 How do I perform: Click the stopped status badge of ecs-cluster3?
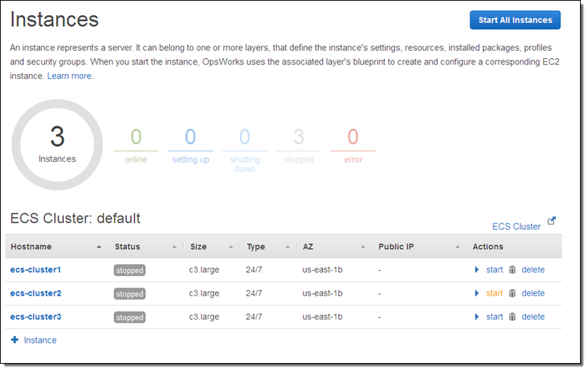[130, 318]
